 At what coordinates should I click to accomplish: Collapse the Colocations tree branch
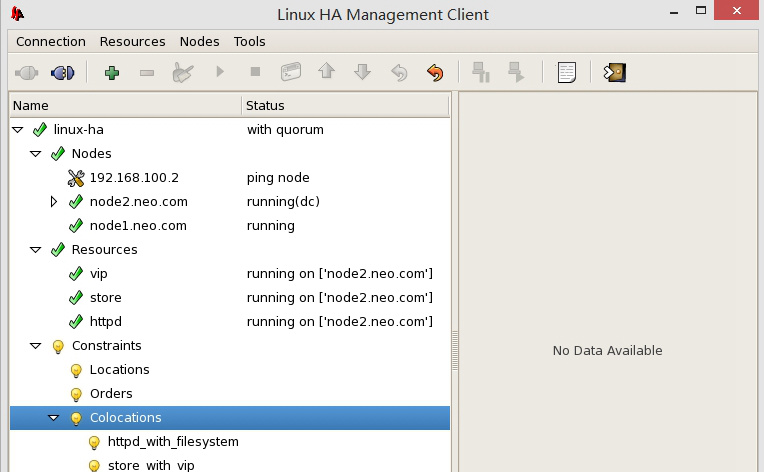tap(54, 418)
